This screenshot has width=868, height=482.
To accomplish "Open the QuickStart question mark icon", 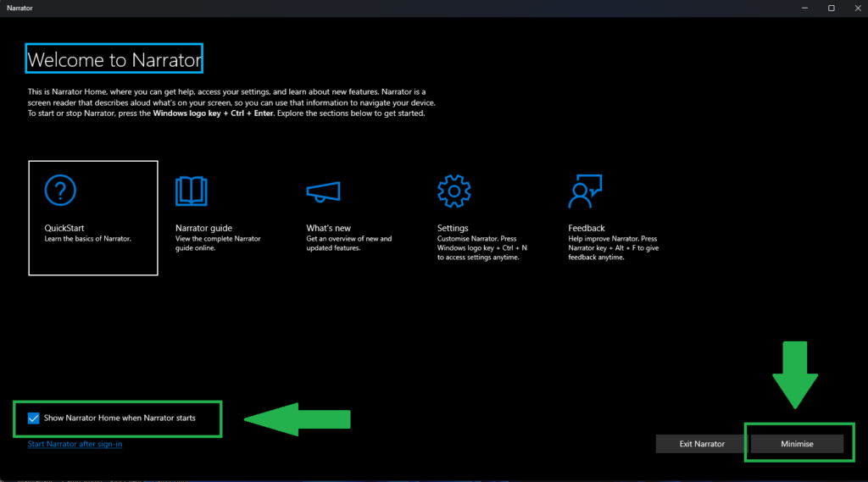I will tap(60, 191).
